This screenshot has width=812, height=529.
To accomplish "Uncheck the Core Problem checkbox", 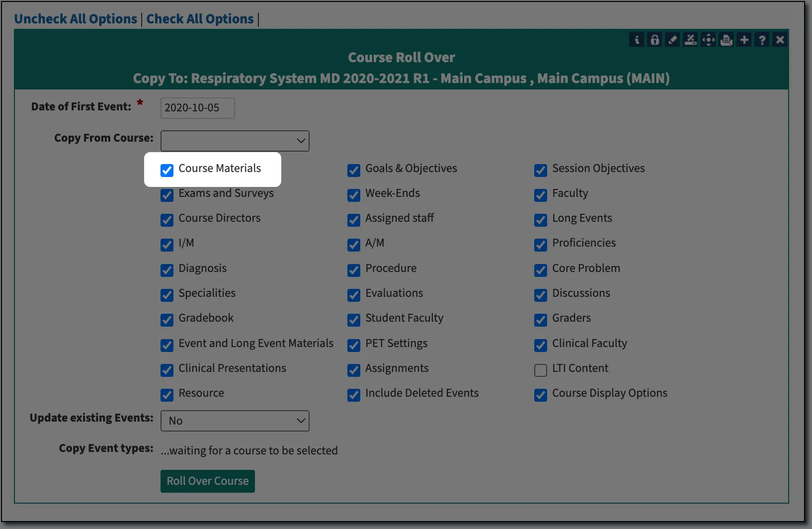I will tap(541, 270).
